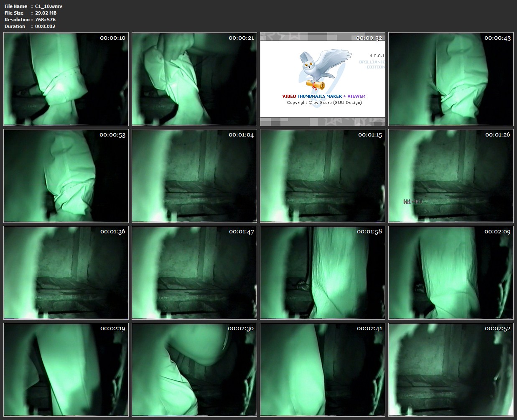This screenshot has width=517, height=420.
Task: Click the file size value 29.02 MB
Action: pyautogui.click(x=46, y=13)
